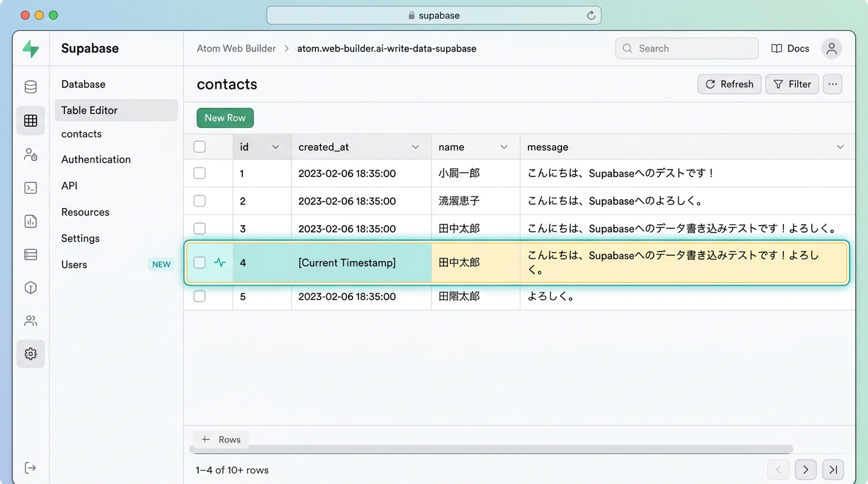This screenshot has height=484, width=868.
Task: Check the checkbox for row id 5
Action: [x=199, y=296]
